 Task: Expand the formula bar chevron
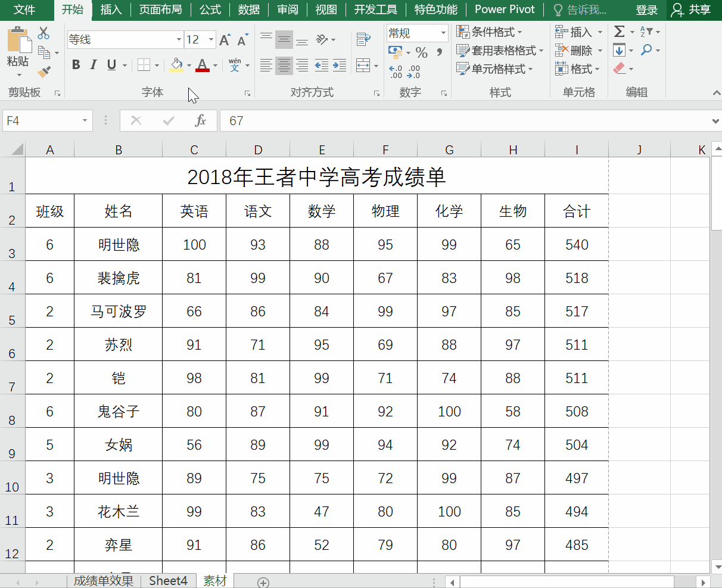click(x=715, y=121)
